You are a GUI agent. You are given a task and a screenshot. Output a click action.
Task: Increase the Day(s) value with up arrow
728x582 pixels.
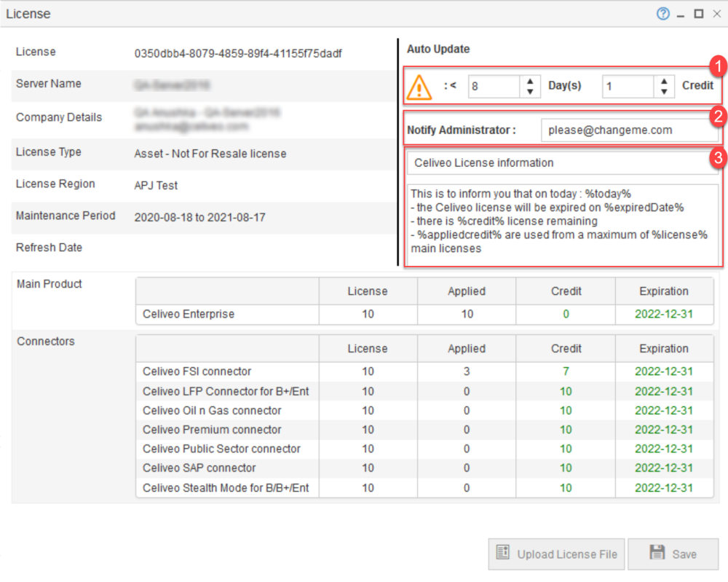point(530,82)
